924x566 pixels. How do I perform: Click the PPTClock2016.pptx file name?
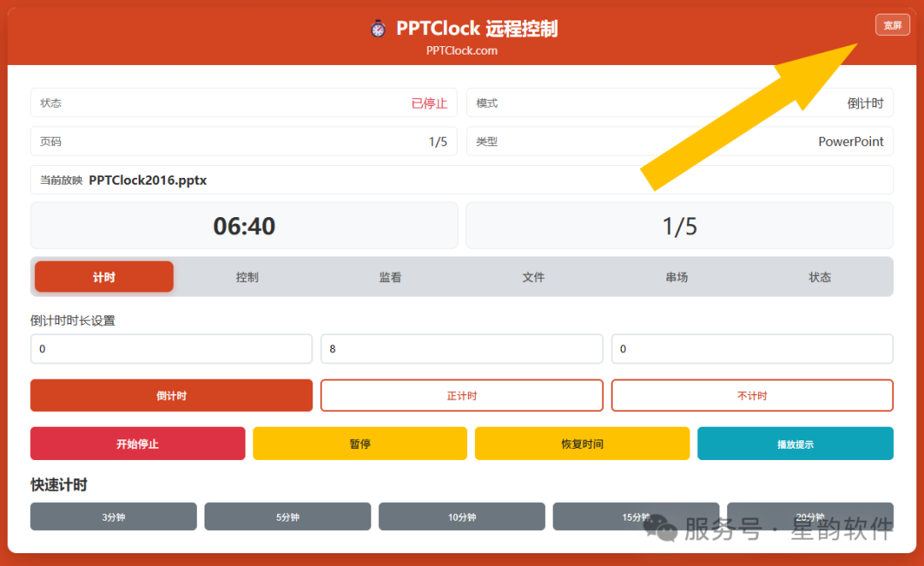tap(148, 180)
